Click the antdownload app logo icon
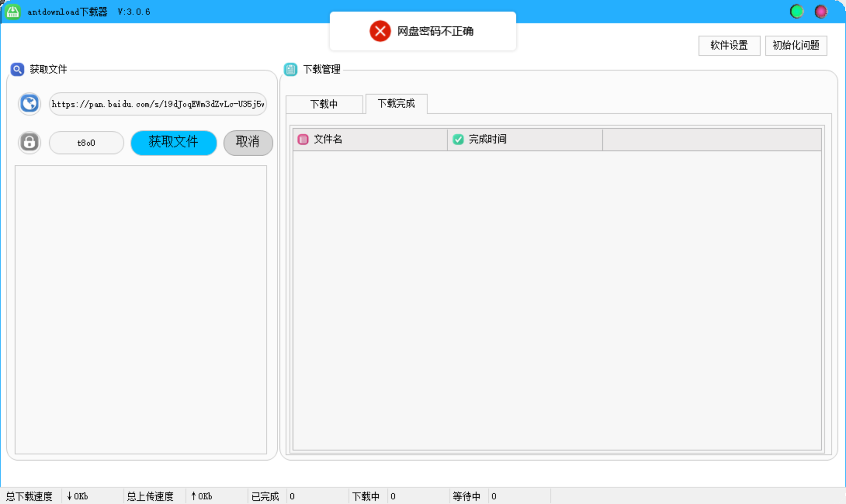846x504 pixels. (12, 11)
